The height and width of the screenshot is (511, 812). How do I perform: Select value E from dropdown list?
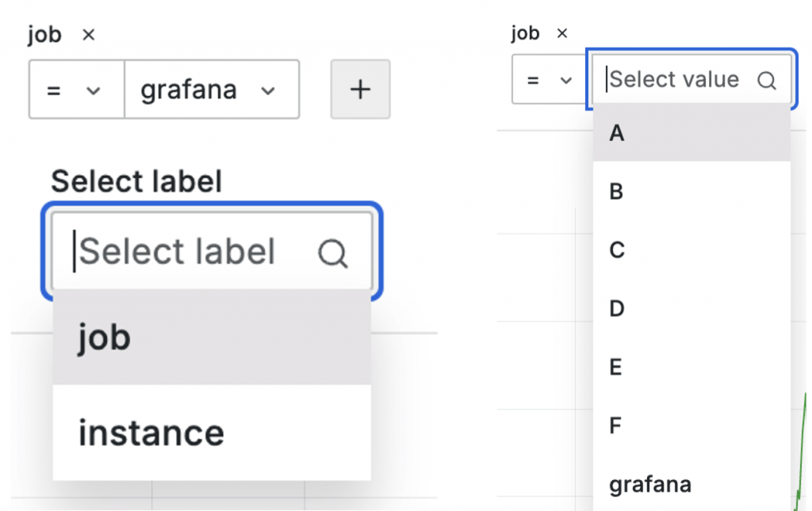[x=691, y=368]
